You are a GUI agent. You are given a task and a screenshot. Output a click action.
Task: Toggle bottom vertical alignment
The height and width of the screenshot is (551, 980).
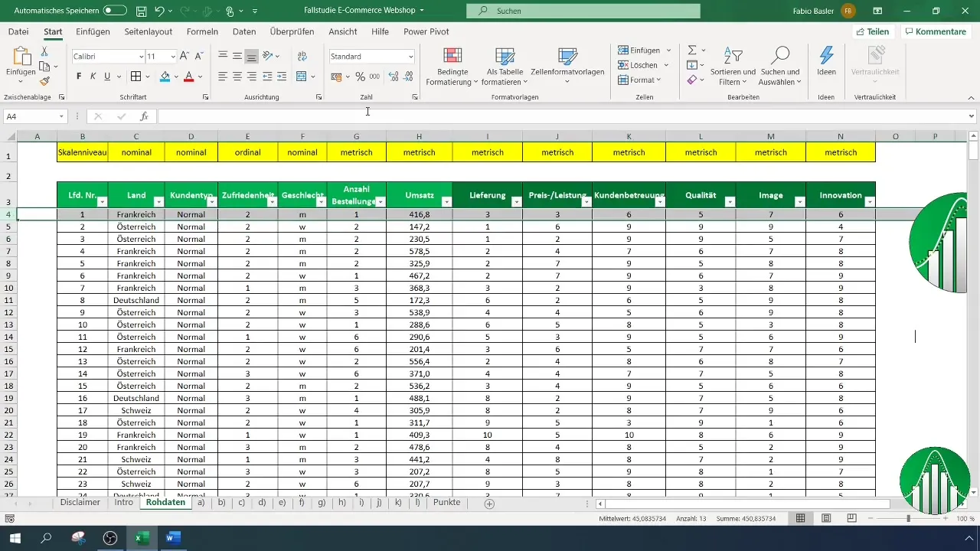[x=251, y=56]
